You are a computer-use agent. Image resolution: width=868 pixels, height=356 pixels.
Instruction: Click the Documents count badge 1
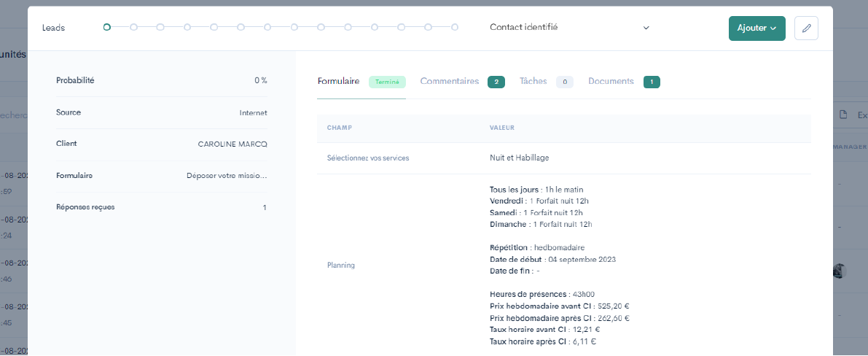(652, 82)
